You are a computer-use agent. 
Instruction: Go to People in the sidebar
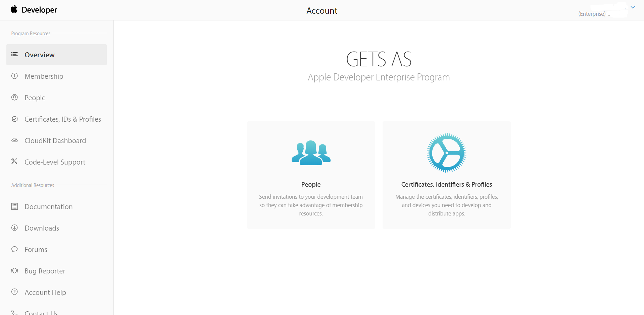coord(35,98)
